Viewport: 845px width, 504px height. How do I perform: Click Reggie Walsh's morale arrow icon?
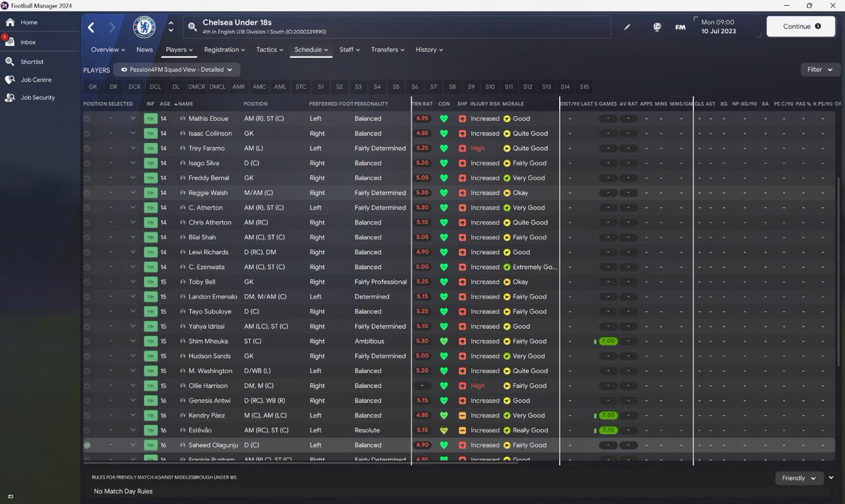(x=507, y=193)
